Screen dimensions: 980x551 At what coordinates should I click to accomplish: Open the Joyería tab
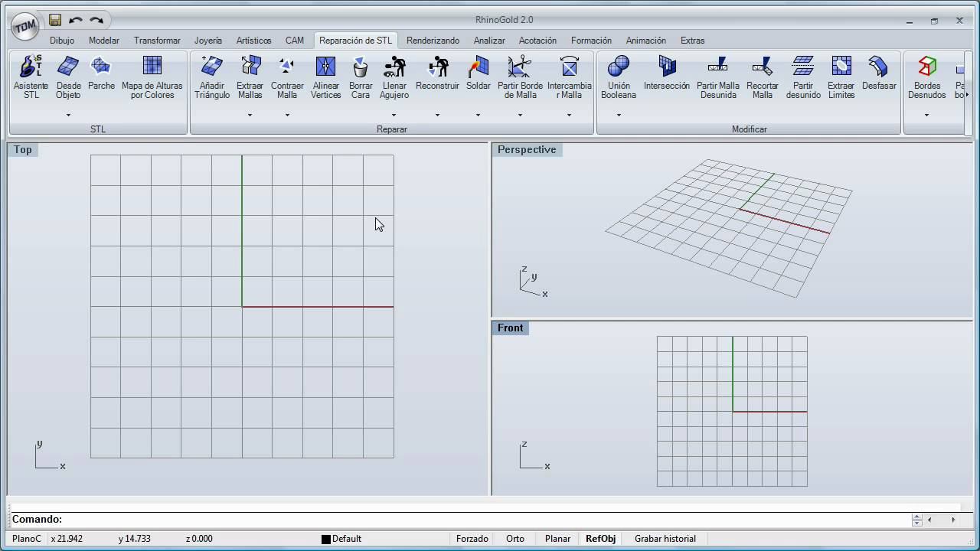pyautogui.click(x=208, y=41)
